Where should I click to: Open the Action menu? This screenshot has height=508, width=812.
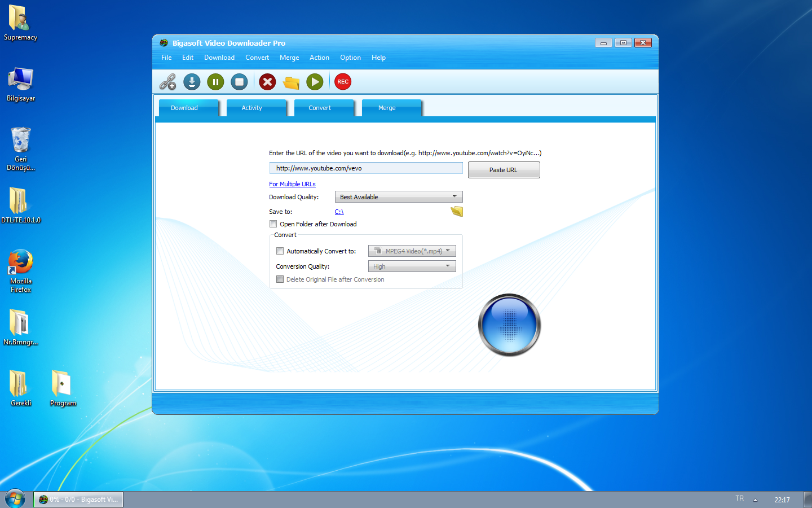point(319,58)
